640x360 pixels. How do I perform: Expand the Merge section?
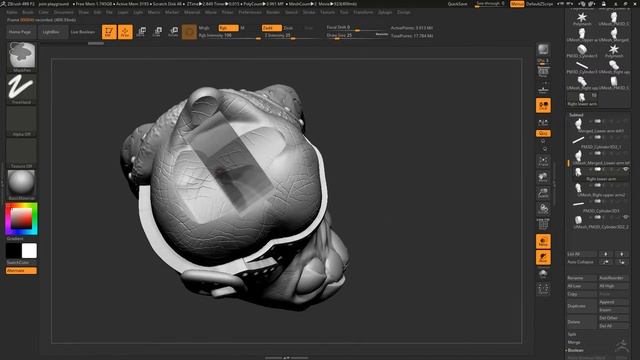coord(574,342)
